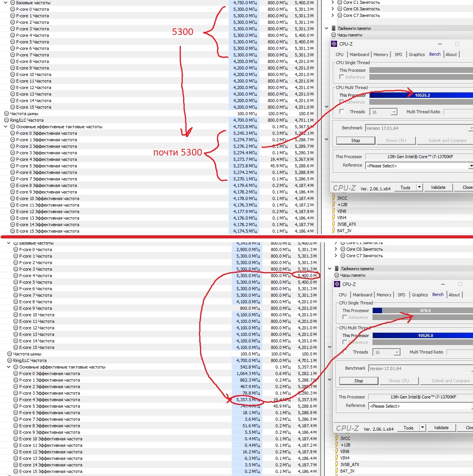Open Tools arrow dropdown in CPU-Z scoring 10525.2
The image size is (473, 476).
tap(420, 187)
